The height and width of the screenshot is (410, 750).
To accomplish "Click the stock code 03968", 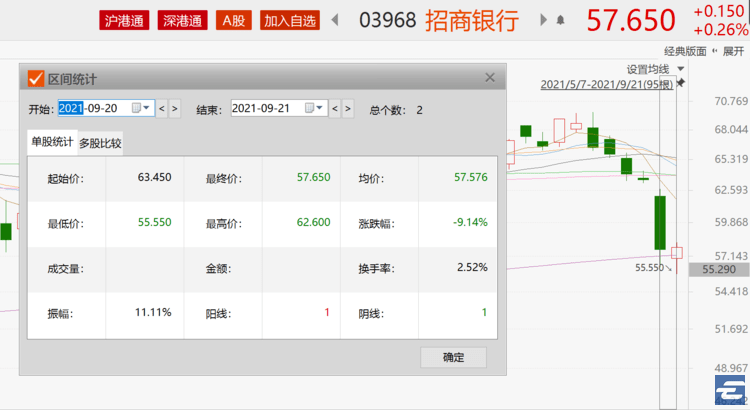I will tap(388, 20).
